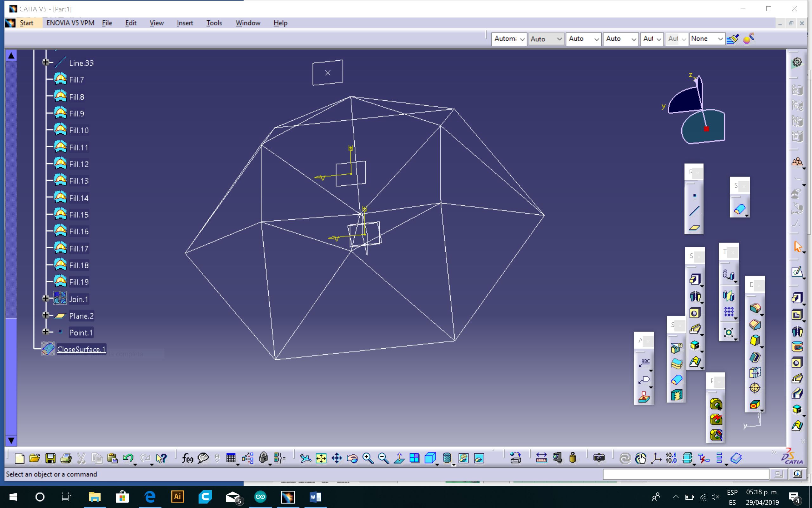Click the Fit All In icon
Image resolution: width=812 pixels, height=508 pixels.
[321, 458]
